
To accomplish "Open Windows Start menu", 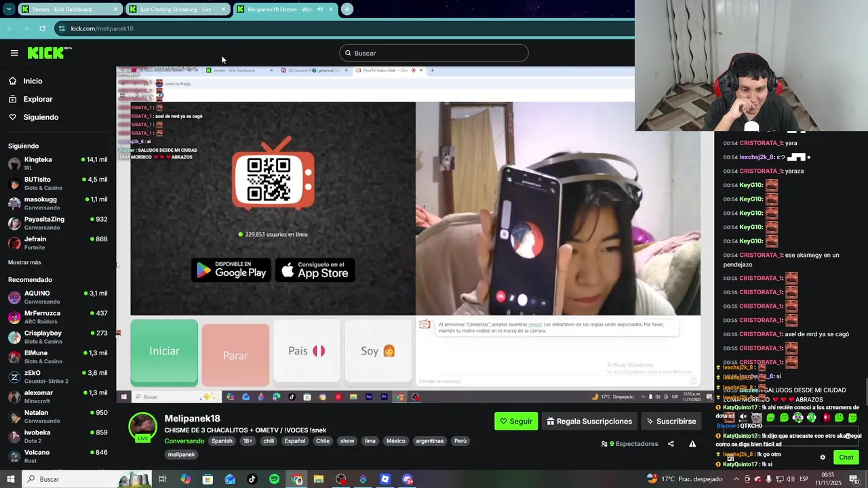I will 11,479.
